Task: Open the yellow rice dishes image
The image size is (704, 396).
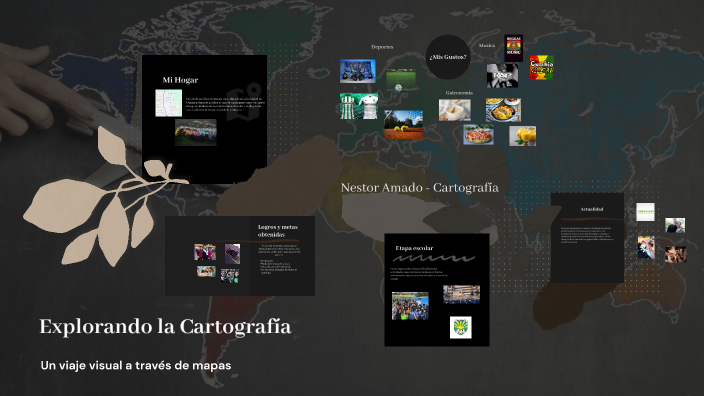Action: tap(503, 110)
